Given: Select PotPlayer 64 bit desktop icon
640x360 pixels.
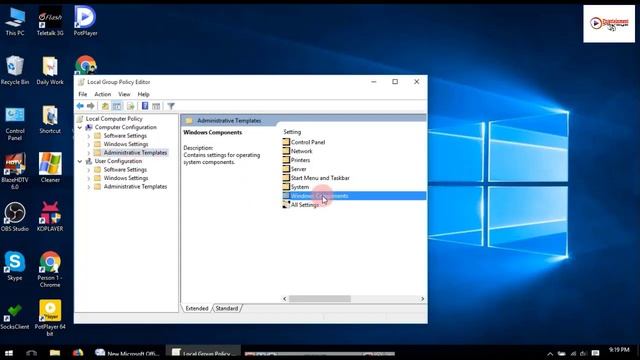Looking at the screenshot, I should 50,318.
